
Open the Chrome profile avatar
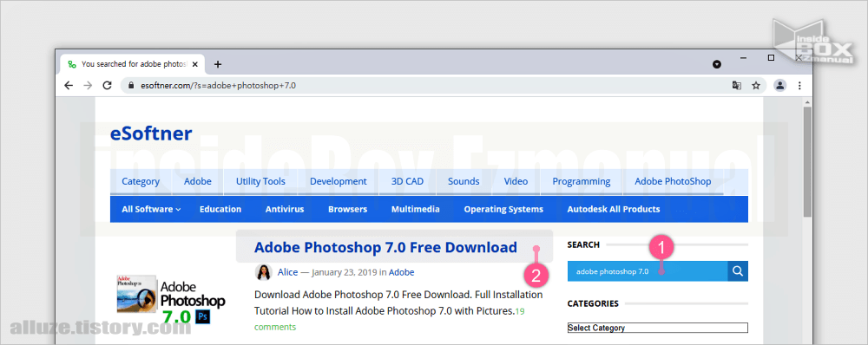(780, 86)
